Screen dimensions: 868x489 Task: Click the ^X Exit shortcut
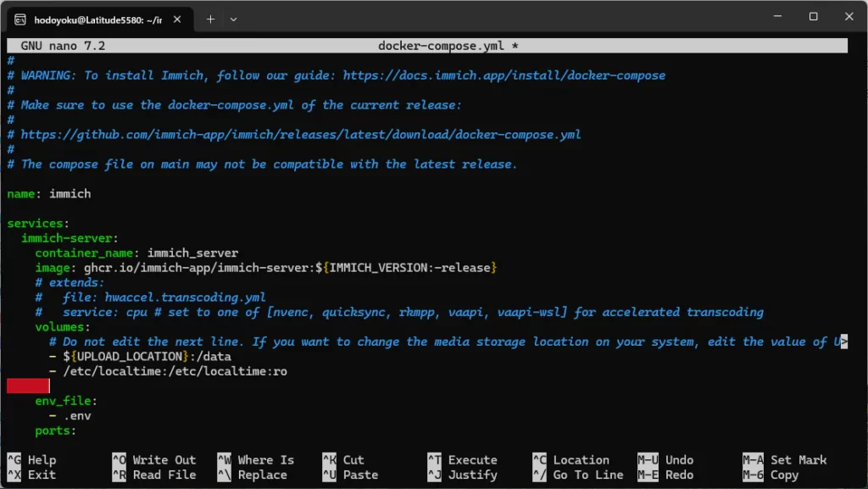tap(31, 475)
